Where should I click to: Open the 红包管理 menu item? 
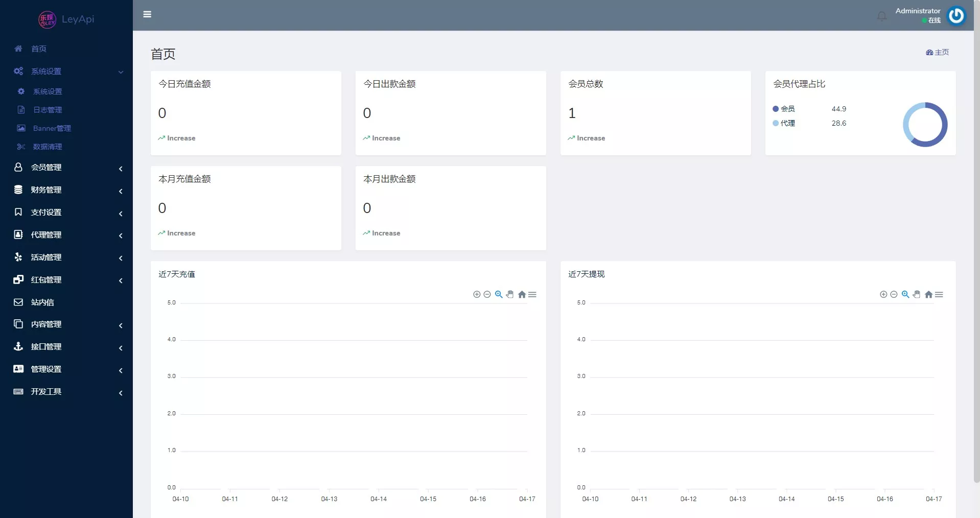pos(46,279)
